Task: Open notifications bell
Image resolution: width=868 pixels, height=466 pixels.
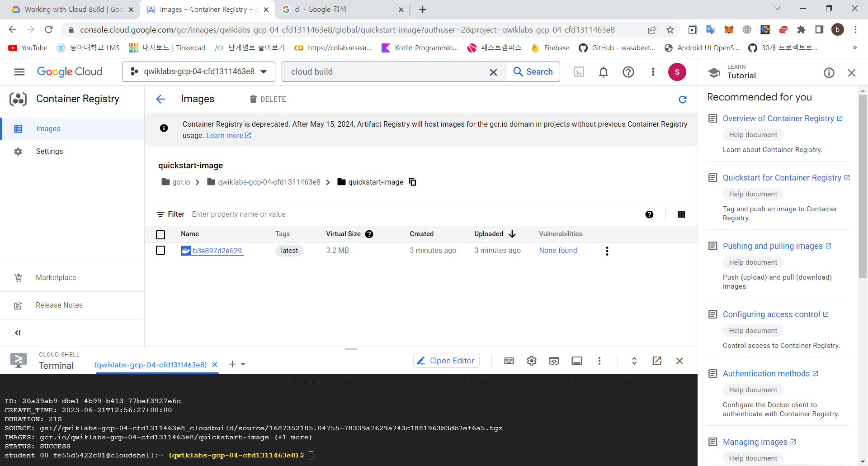Action: tap(604, 72)
